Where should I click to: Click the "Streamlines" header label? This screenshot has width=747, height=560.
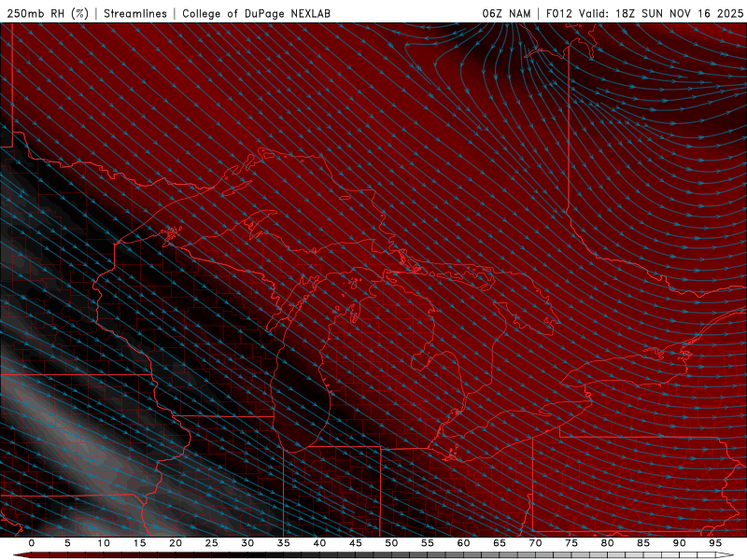[135, 13]
